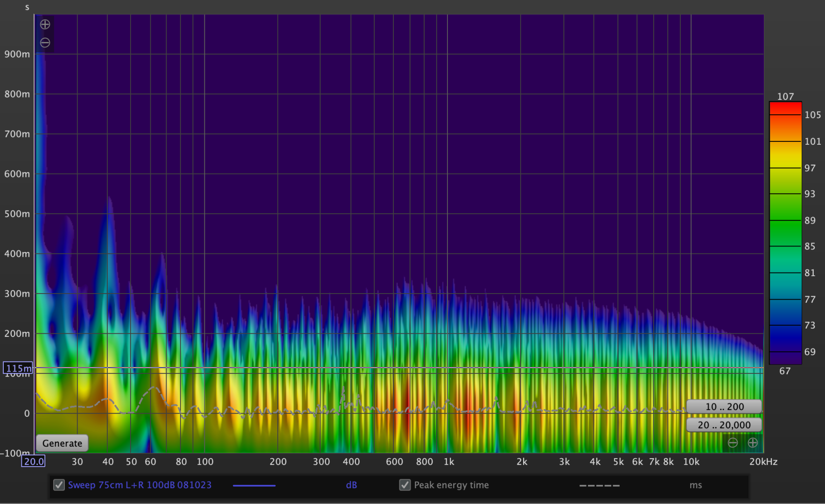Click the Sweep 75cm L+R 100dB 081023 label
Image resolution: width=825 pixels, height=504 pixels.
[x=140, y=485]
